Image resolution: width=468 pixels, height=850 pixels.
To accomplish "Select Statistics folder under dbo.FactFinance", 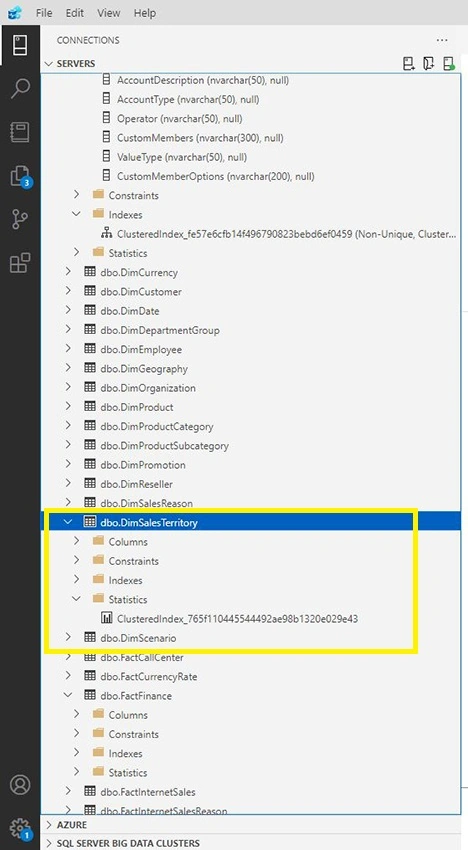I will (x=127, y=772).
